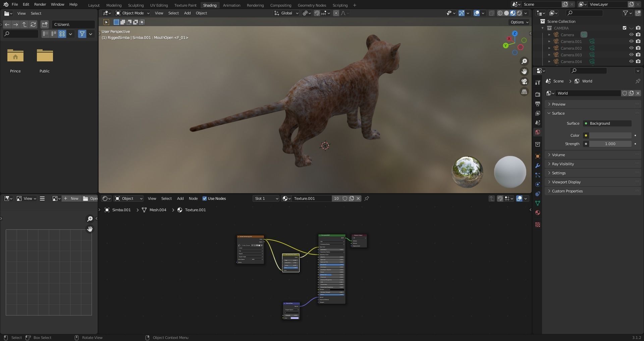Image resolution: width=644 pixels, height=341 pixels.
Task: Click Simba.001 breadcrumb in node editor
Action: [118, 210]
